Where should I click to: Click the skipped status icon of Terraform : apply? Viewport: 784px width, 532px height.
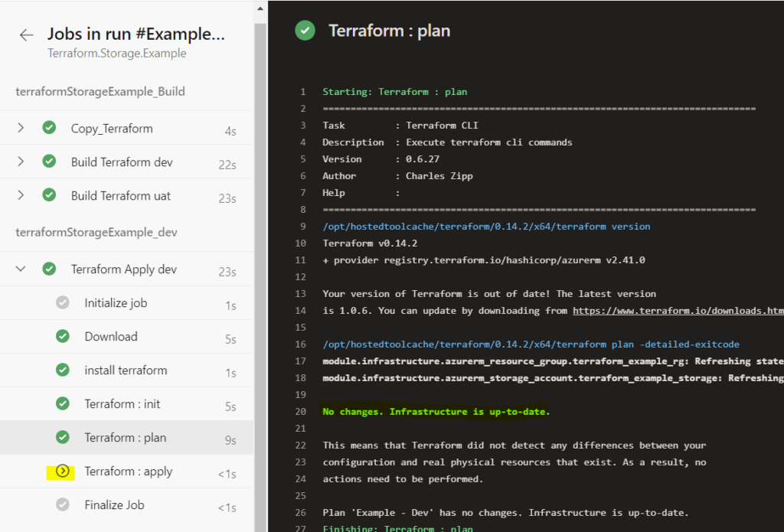coord(63,471)
